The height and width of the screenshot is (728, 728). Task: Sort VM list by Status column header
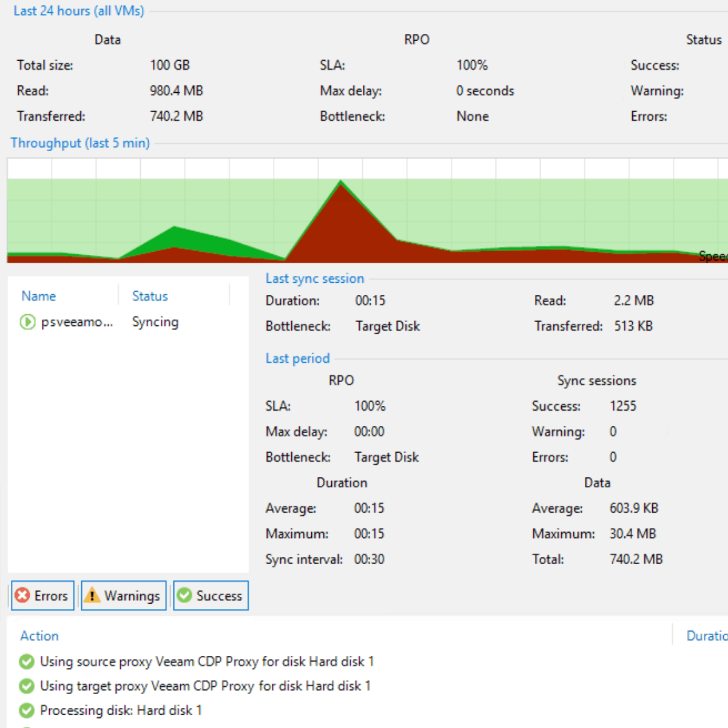(150, 296)
